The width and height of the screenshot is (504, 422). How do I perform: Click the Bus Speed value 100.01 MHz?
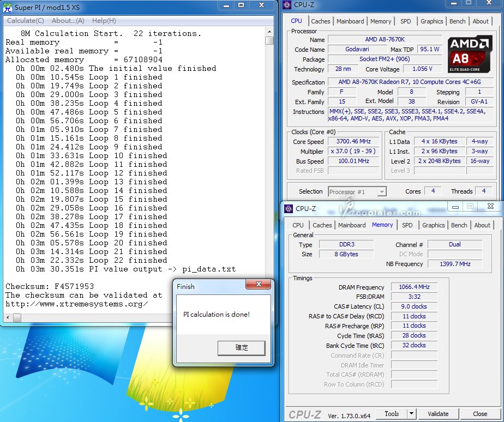click(353, 161)
